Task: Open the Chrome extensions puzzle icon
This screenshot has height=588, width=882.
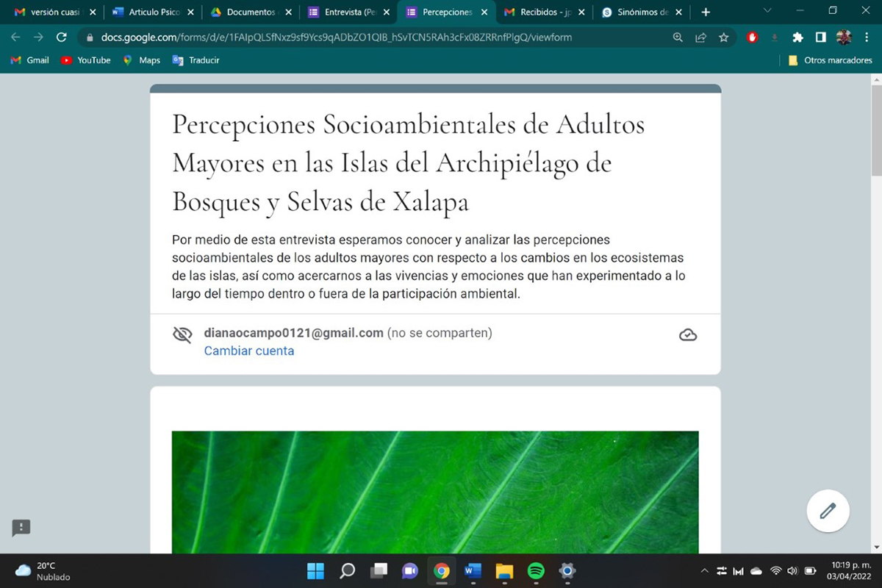Action: [797, 37]
